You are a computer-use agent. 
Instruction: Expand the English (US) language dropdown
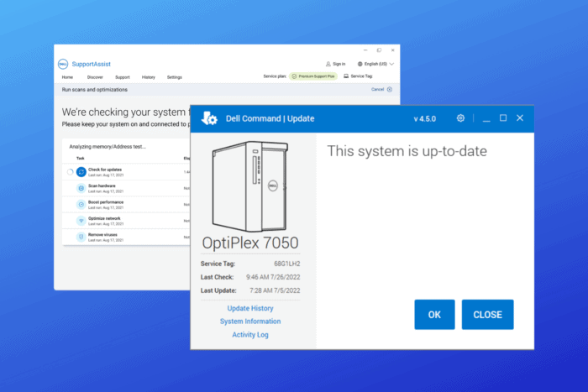tap(391, 64)
